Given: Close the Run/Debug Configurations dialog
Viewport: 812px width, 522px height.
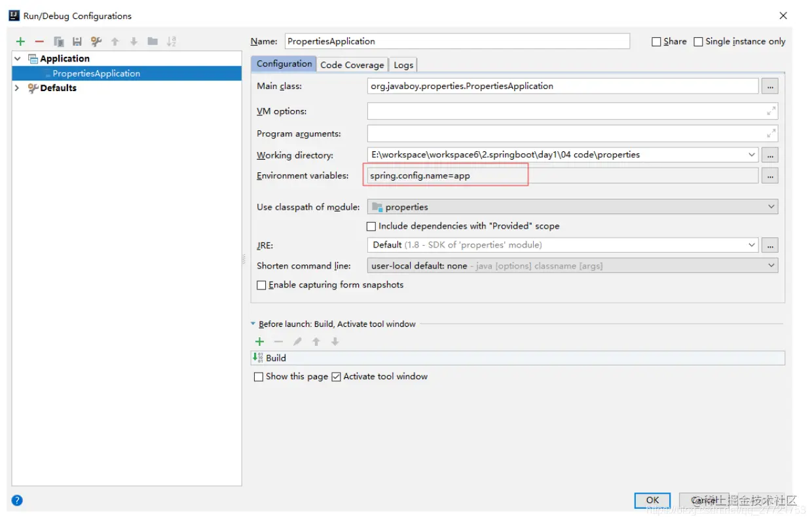Looking at the screenshot, I should (783, 16).
